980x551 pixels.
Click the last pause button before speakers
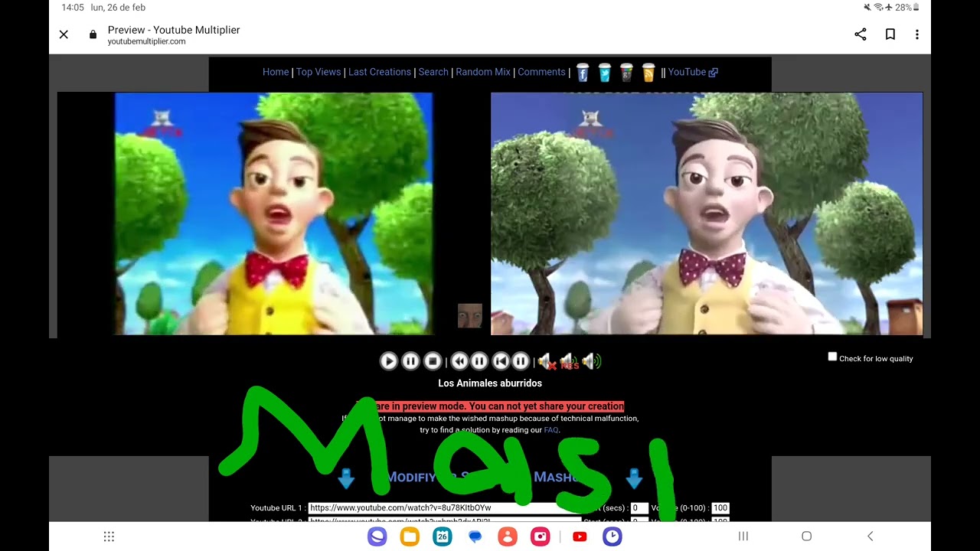[x=521, y=361]
